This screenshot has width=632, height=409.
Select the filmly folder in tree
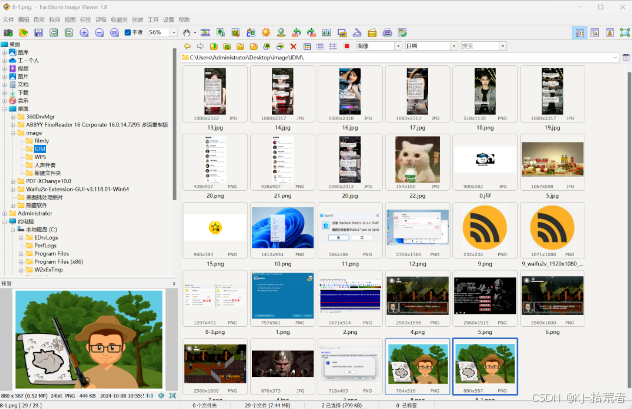click(42, 141)
